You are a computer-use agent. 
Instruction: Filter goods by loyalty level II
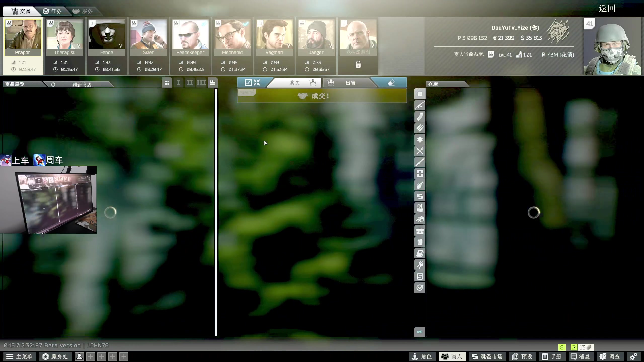click(190, 83)
